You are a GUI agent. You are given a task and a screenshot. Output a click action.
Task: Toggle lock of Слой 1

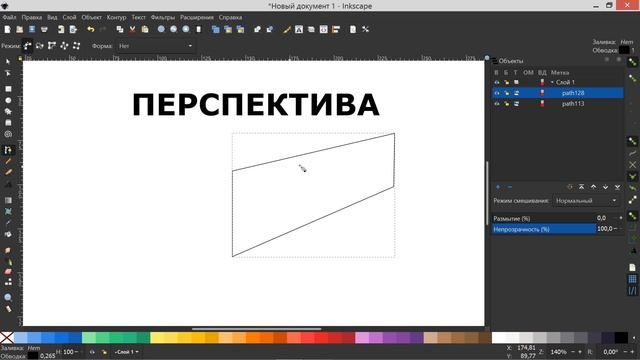tap(507, 82)
